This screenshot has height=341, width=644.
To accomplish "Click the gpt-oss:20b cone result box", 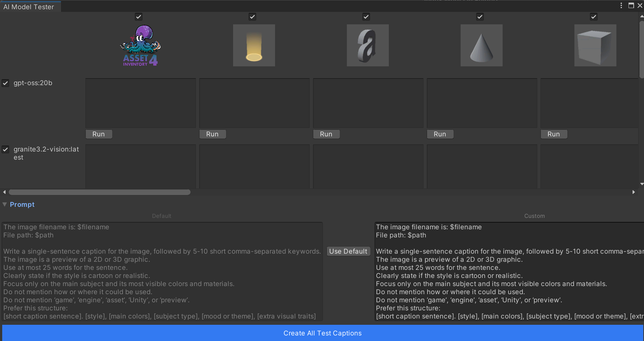I will coord(482,103).
